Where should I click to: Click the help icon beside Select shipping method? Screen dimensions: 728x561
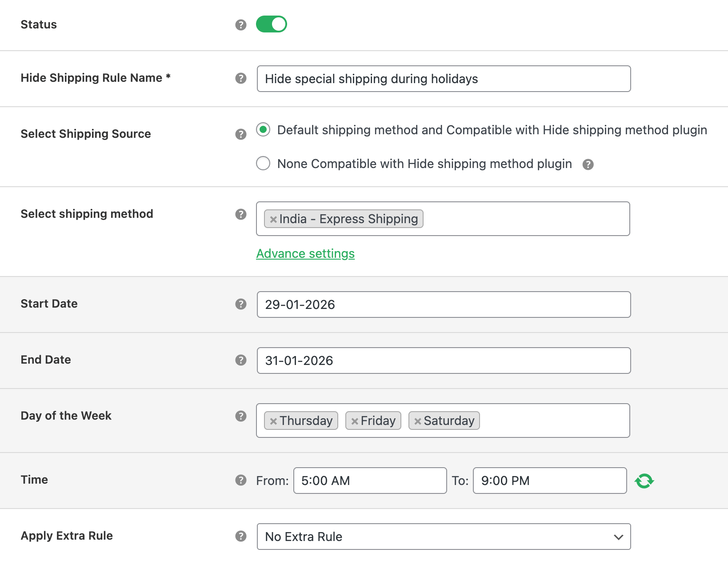(x=240, y=214)
